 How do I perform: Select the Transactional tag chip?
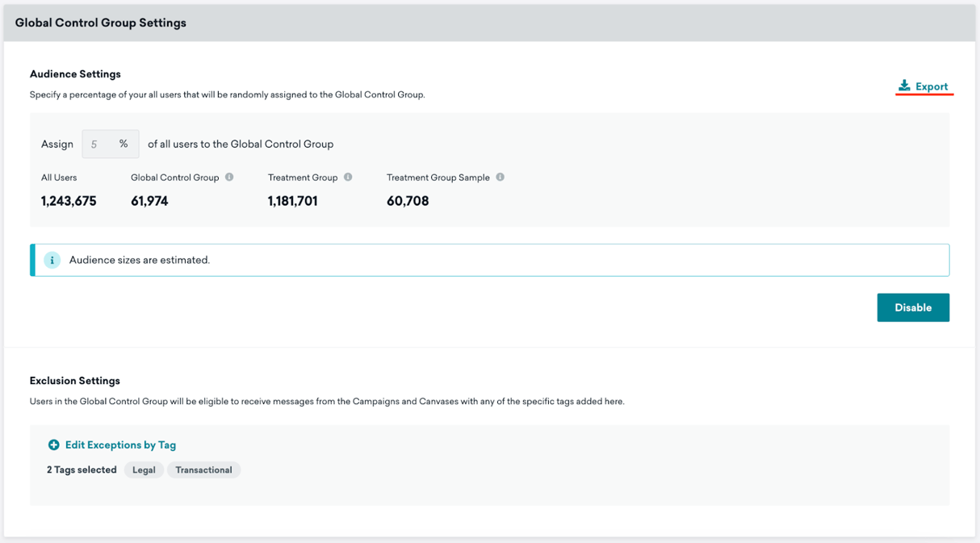[x=203, y=470]
